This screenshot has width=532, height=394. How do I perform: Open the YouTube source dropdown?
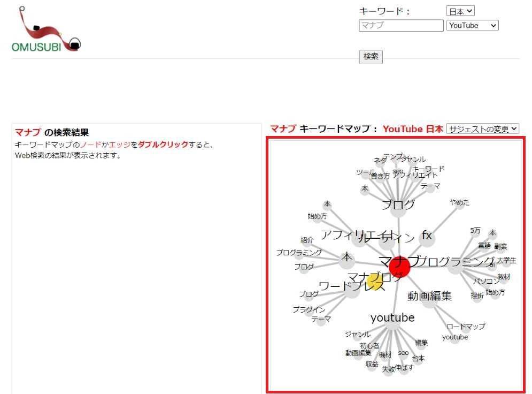click(x=472, y=26)
